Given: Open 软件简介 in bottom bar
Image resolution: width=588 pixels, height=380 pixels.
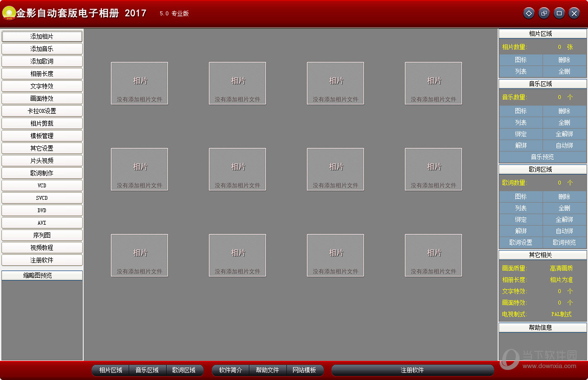Looking at the screenshot, I should (230, 370).
